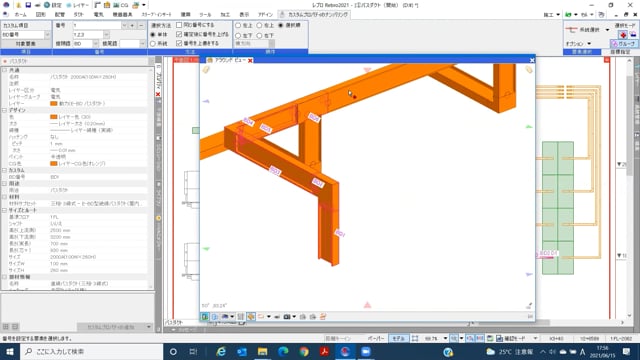This screenshot has width=640, height=360.
Task: Click the camera icon in the around view toolbar
Action: [x=287, y=317]
